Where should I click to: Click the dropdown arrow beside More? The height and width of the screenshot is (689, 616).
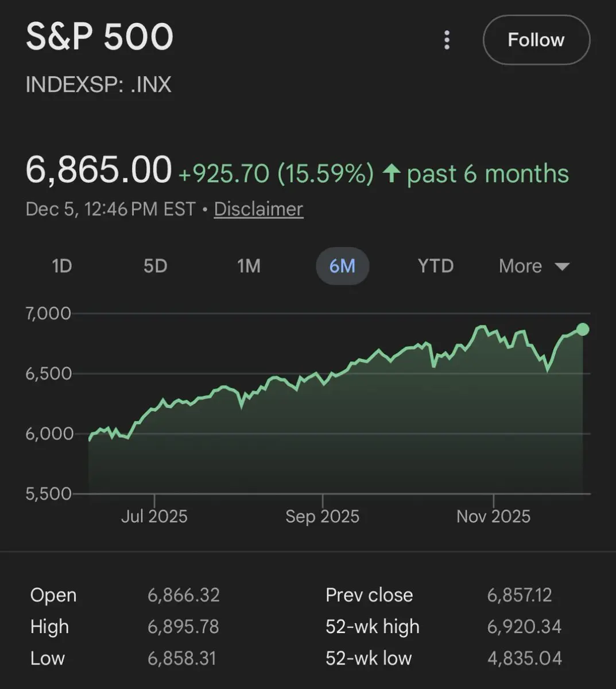(x=562, y=267)
